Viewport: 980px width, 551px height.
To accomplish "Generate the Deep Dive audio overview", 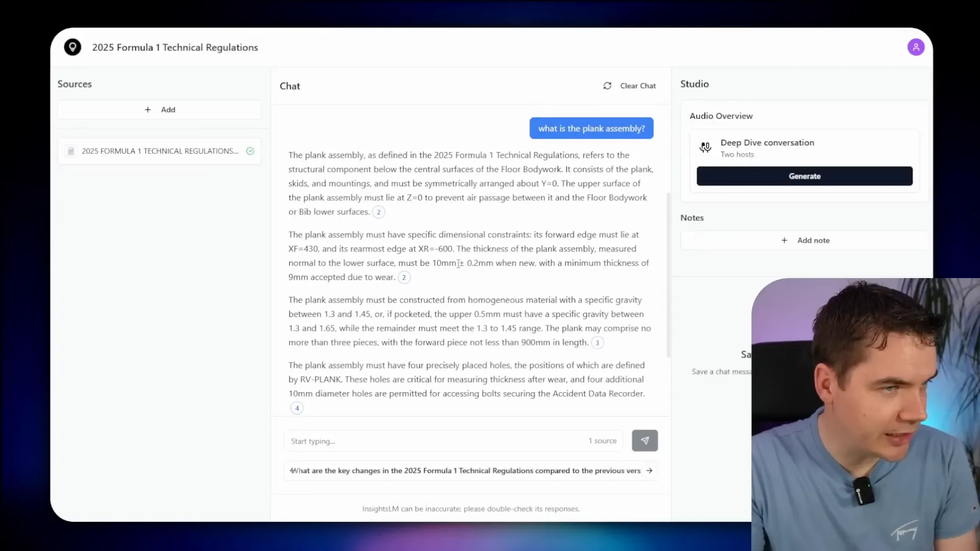I will (x=804, y=176).
